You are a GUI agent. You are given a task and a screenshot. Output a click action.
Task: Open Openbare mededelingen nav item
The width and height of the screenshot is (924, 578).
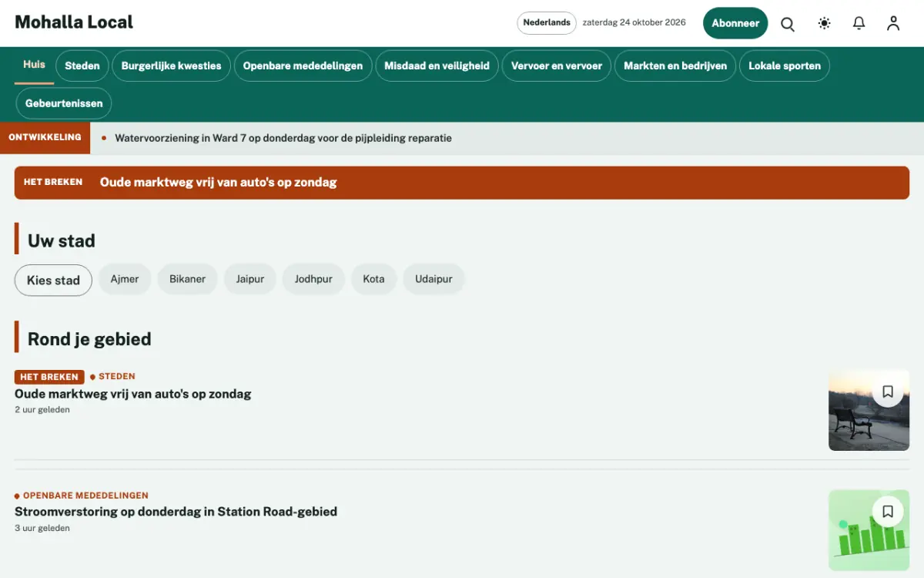point(303,66)
